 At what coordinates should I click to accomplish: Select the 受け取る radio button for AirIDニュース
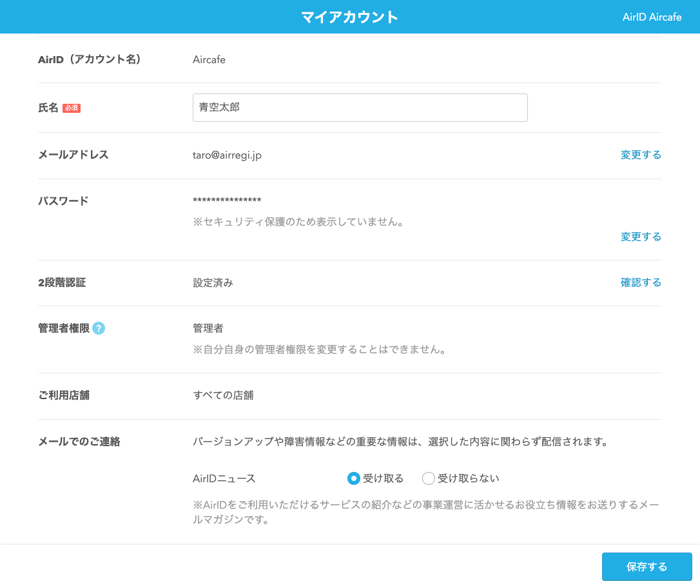tap(353, 478)
